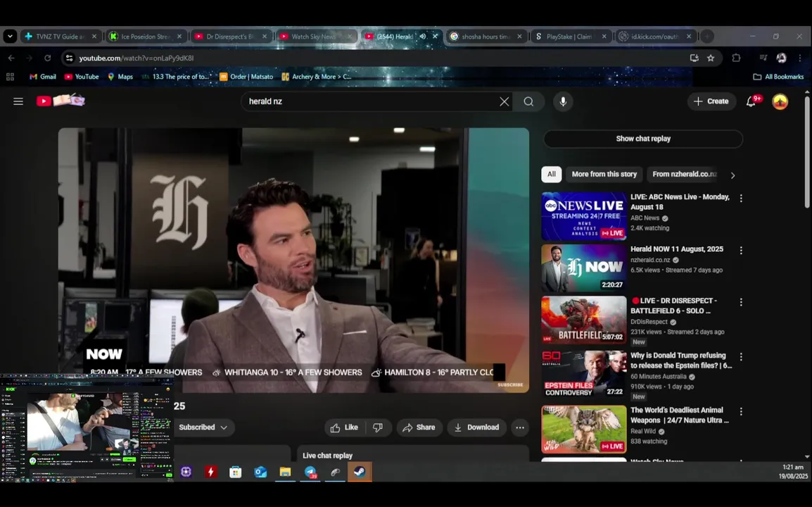Open Herald NOW 11 August thumbnail
Viewport: 812px width, 507px height.
pos(583,268)
